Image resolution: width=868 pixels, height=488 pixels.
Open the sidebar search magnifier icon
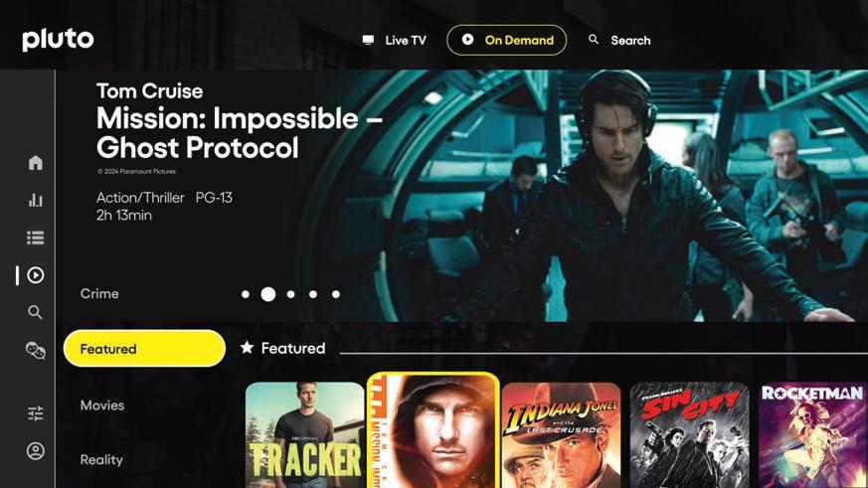(x=35, y=312)
